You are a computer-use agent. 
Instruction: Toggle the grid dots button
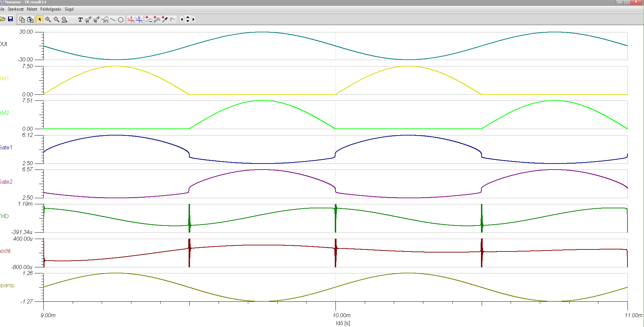pyautogui.click(x=72, y=19)
